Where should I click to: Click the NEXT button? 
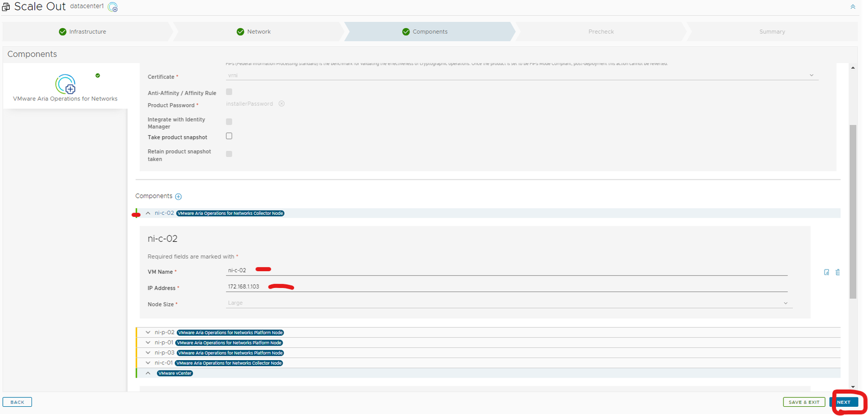(x=844, y=402)
